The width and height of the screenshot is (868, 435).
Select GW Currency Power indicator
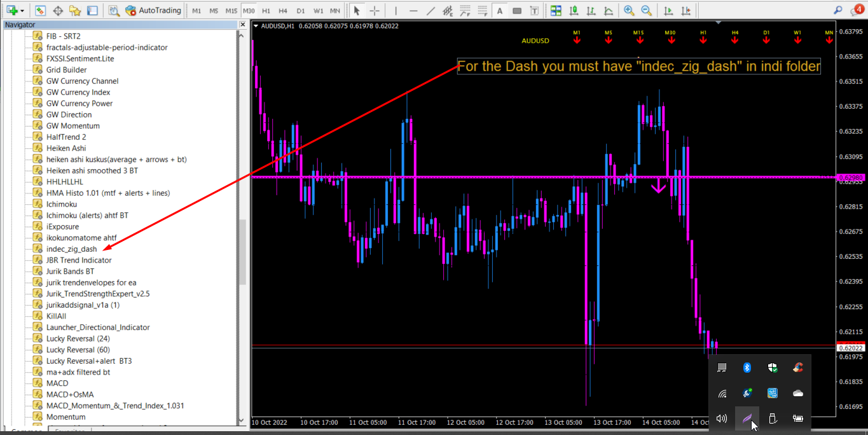pos(79,103)
